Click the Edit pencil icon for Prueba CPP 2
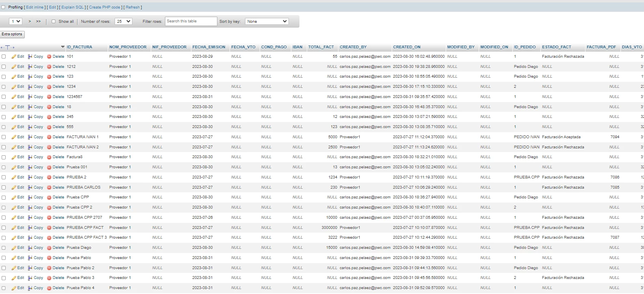Viewport: 644px width, 294px height. point(14,207)
